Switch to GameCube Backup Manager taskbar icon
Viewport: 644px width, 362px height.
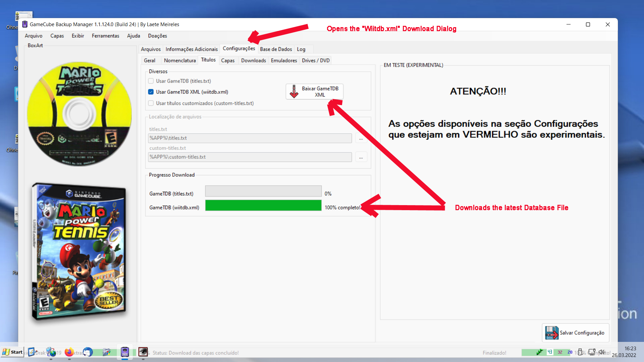125,352
